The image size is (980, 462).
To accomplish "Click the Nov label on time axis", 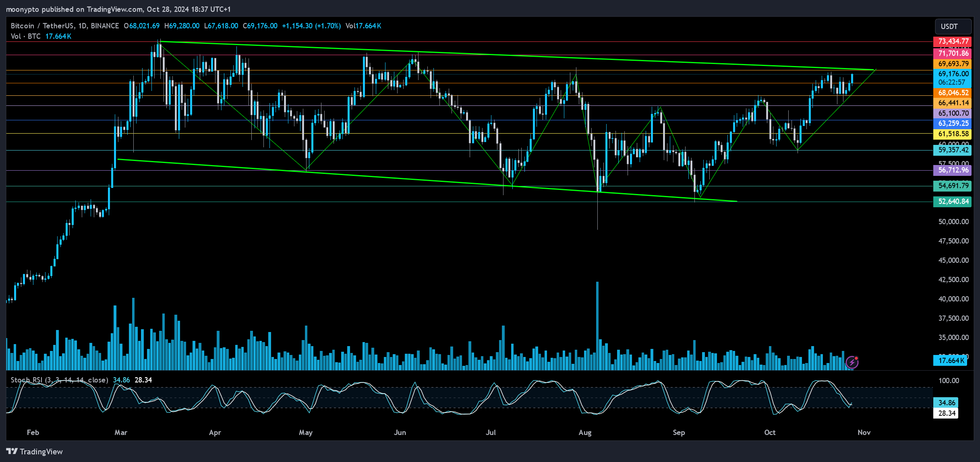I will coord(864,433).
